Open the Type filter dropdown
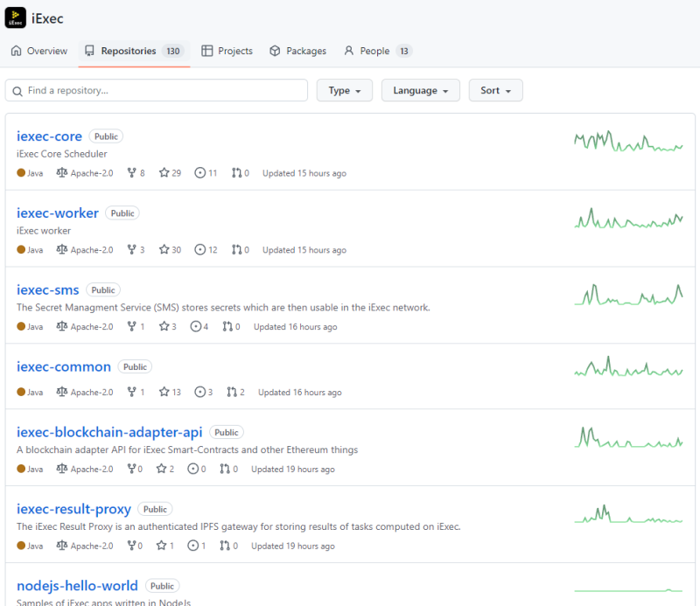This screenshot has width=700, height=606. tap(344, 90)
